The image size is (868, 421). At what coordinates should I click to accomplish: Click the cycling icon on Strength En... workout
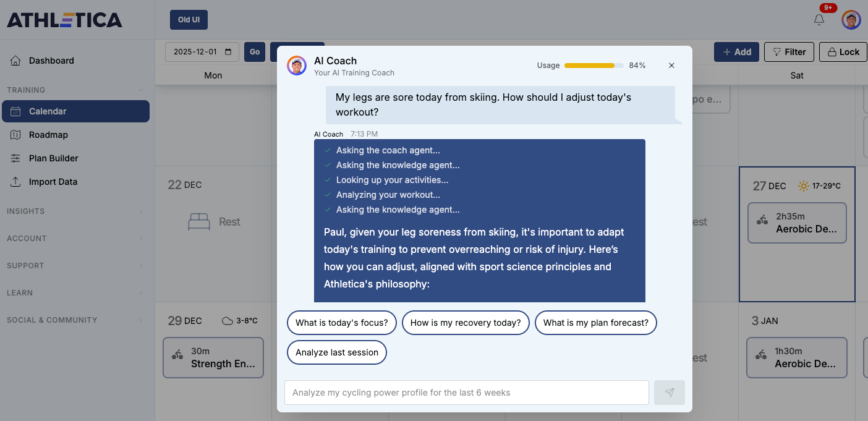[177, 354]
